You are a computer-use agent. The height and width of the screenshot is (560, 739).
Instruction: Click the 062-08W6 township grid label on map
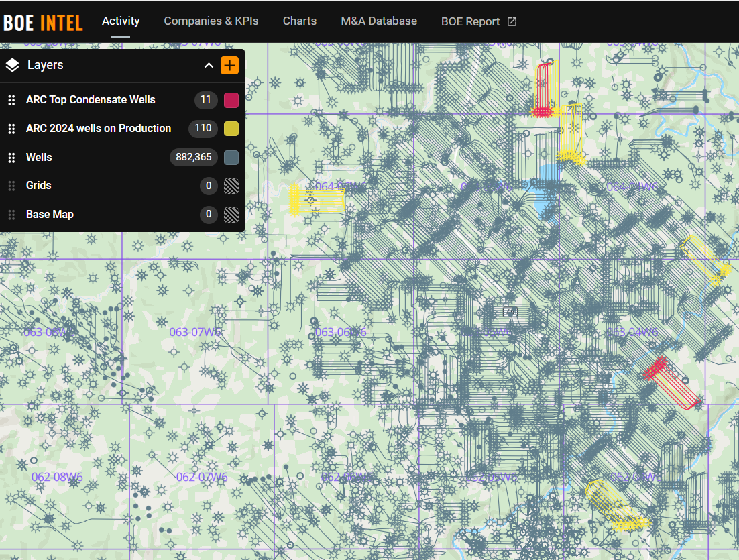point(57,477)
